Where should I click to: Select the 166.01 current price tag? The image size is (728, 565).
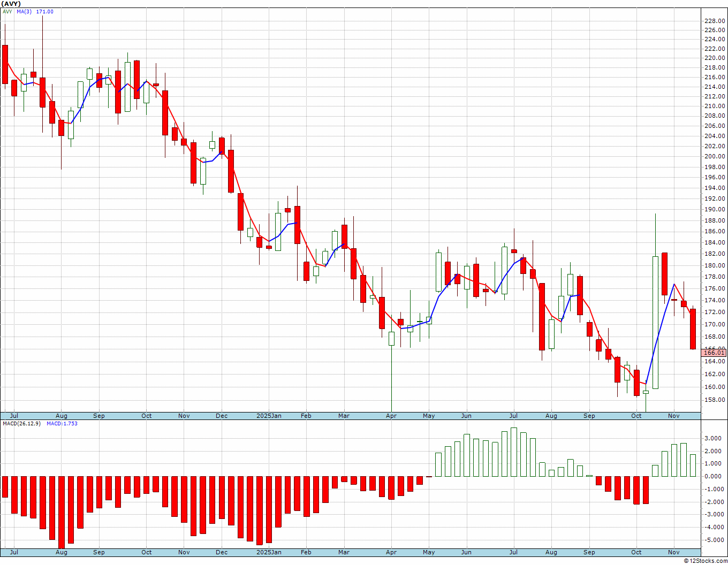pyautogui.click(x=714, y=353)
